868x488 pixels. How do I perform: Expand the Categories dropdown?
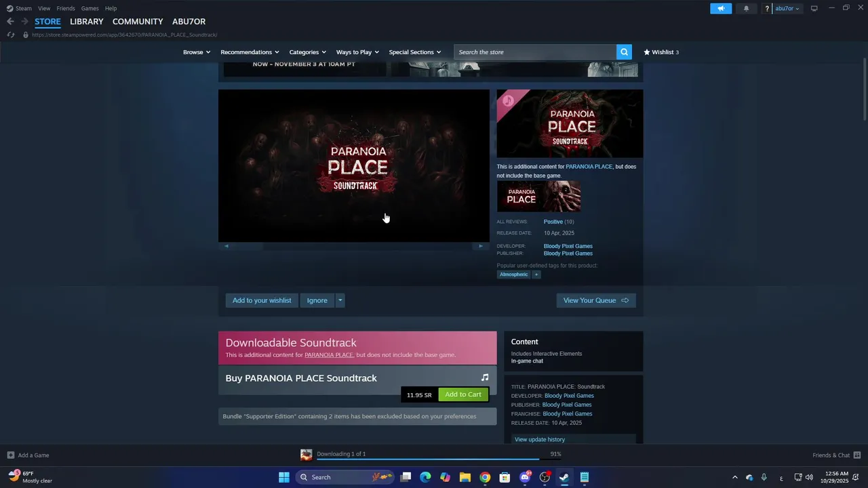(x=308, y=52)
